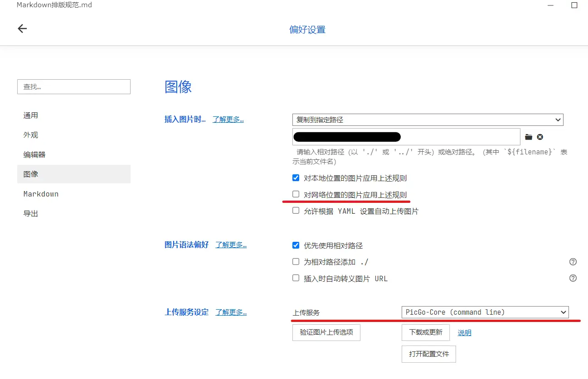Open 了解更多 link beside 上传服务设定
Screen dimensions: 588x379
pos(231,312)
